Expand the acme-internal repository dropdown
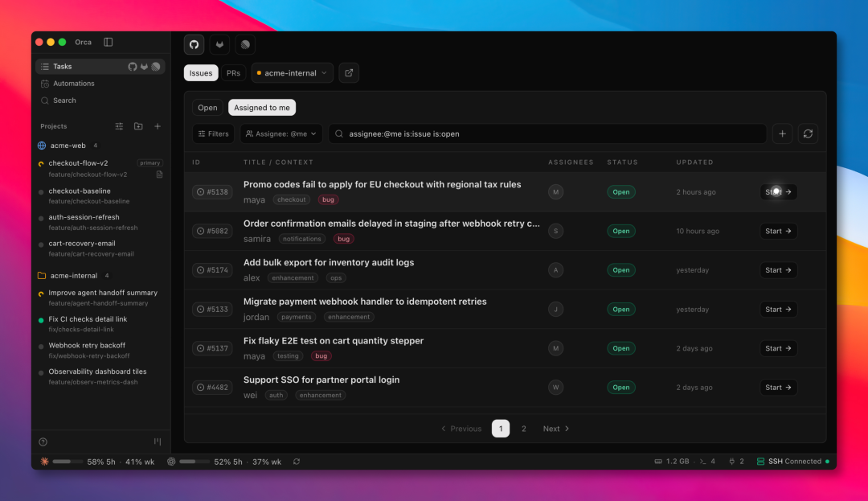This screenshot has height=501, width=868. [x=292, y=73]
